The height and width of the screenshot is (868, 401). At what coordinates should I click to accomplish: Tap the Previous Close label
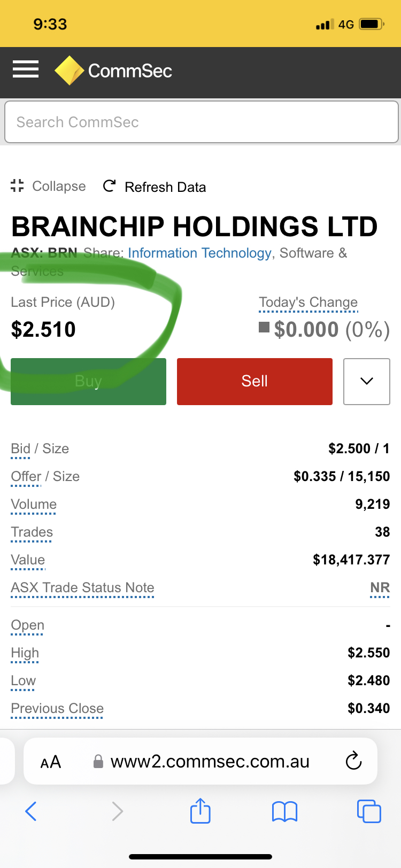57,709
